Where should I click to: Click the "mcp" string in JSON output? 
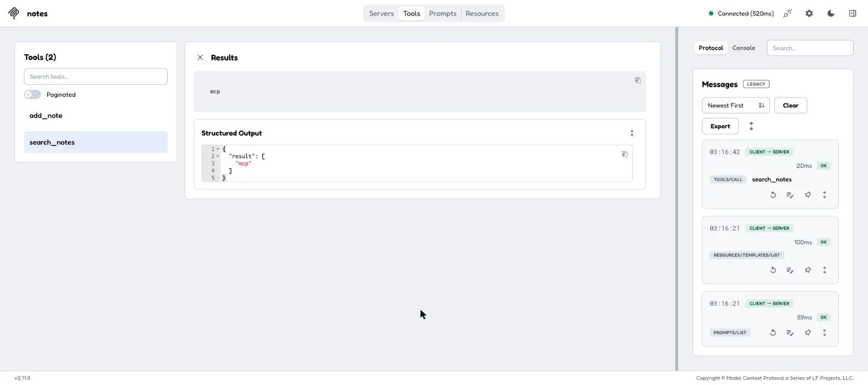coord(243,163)
